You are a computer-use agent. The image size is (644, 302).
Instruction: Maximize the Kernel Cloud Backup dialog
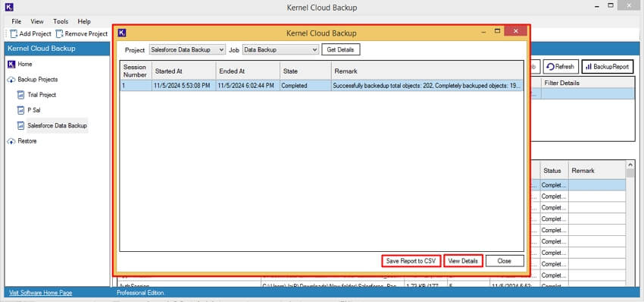click(497, 31)
